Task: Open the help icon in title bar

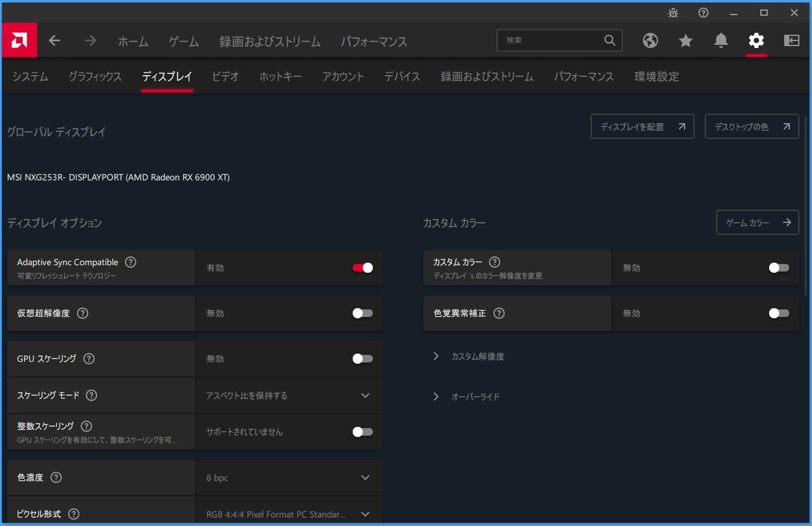Action: tap(703, 13)
